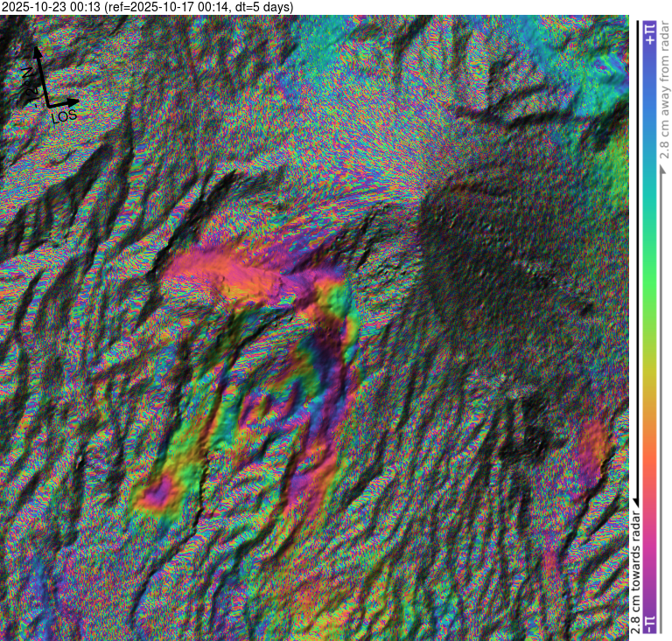This screenshot has width=672, height=641.
Task: Click the acquisition date 2025-10-23 00:13
Action: pos(51,7)
